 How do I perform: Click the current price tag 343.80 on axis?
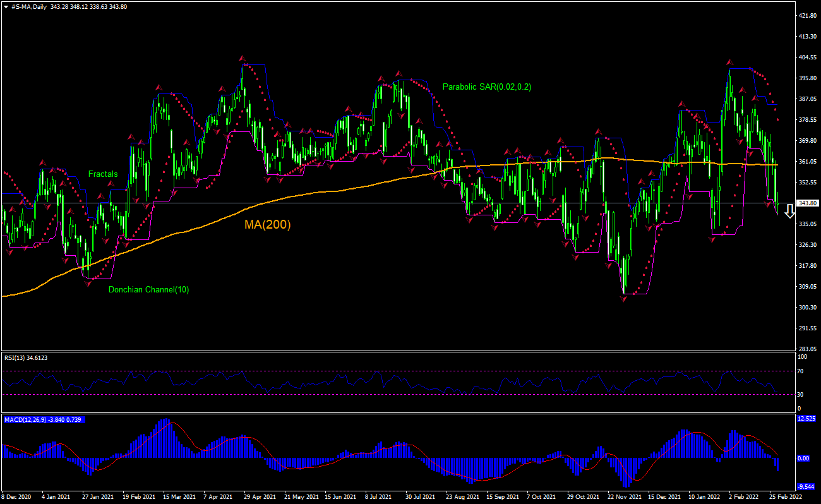806,203
